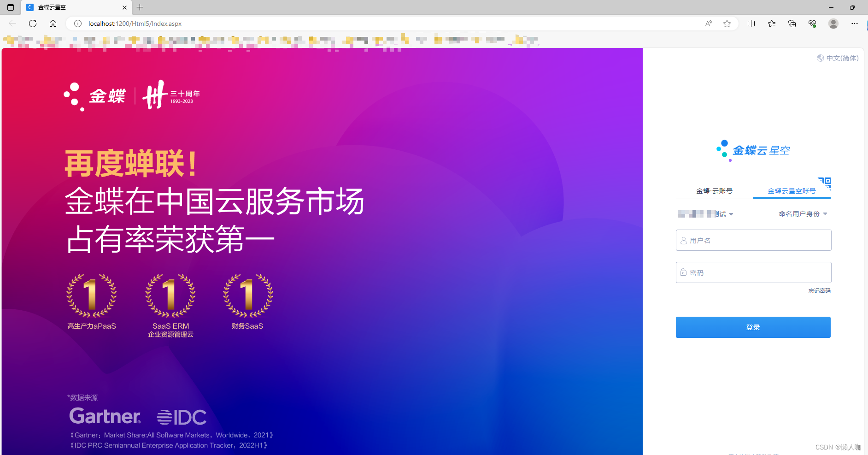Screen dimensions: 868x455
Task: Go to browser home page icon
Action: coord(53,24)
